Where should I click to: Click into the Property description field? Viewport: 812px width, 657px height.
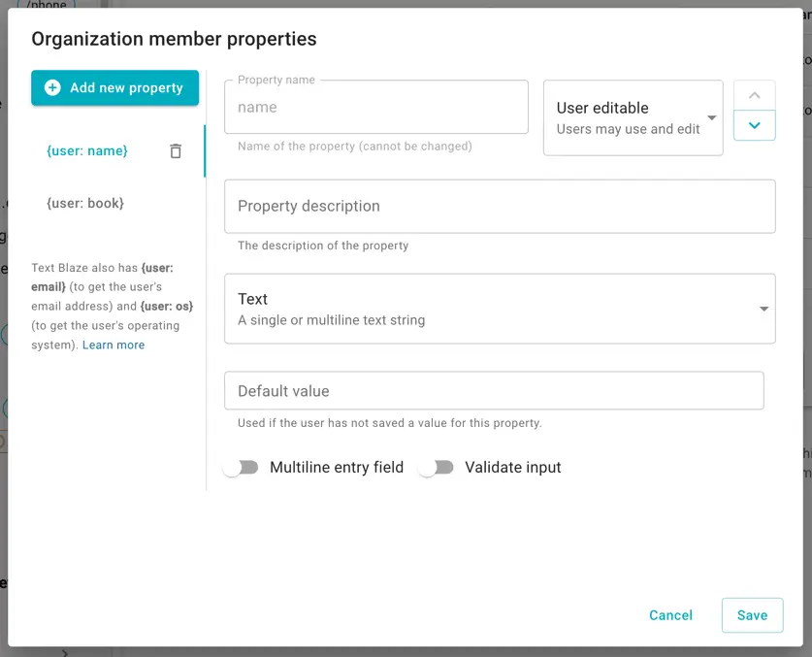pyautogui.click(x=499, y=206)
